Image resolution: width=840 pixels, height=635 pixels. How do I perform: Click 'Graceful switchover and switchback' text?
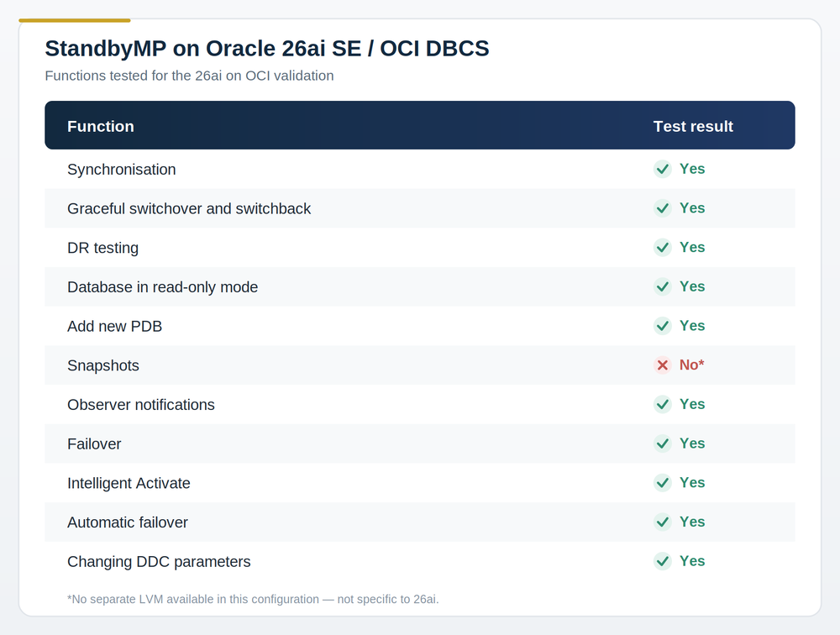point(189,208)
